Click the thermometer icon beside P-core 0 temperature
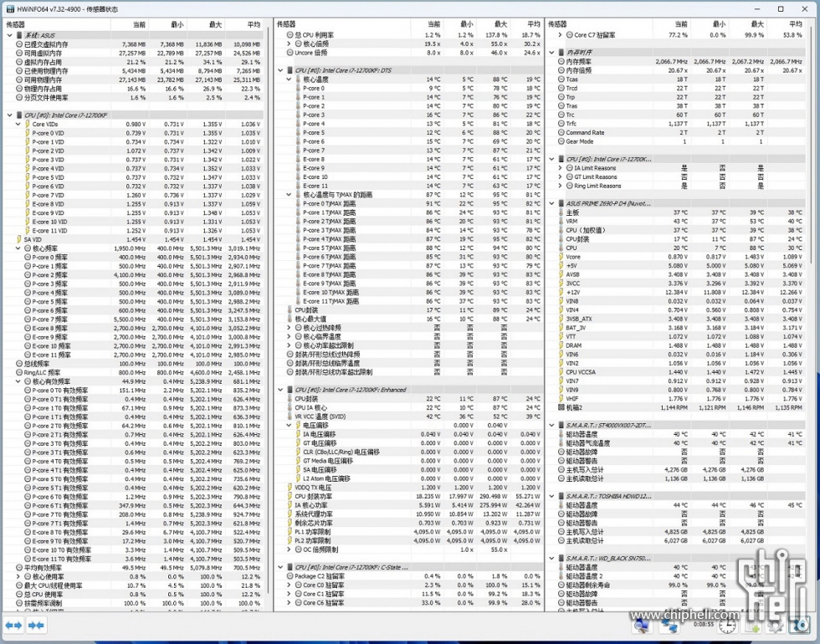820x644 pixels. pos(298,88)
